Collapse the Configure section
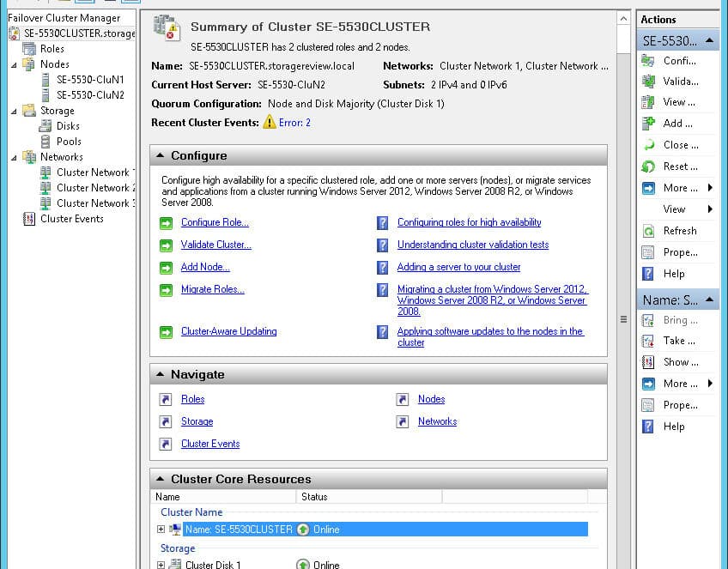Image resolution: width=728 pixels, height=569 pixels. pyautogui.click(x=161, y=155)
